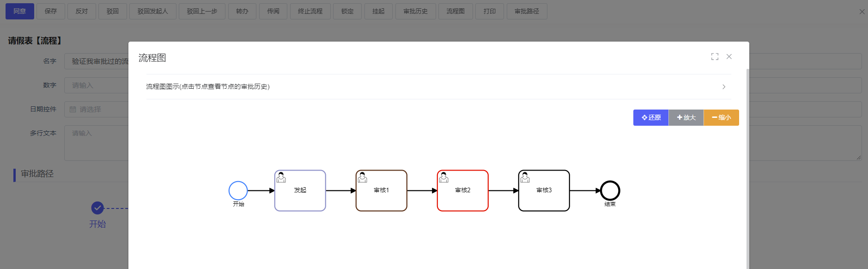Screen dimensions: 868x269
Task: Select the 审核1 task node
Action: tap(381, 190)
